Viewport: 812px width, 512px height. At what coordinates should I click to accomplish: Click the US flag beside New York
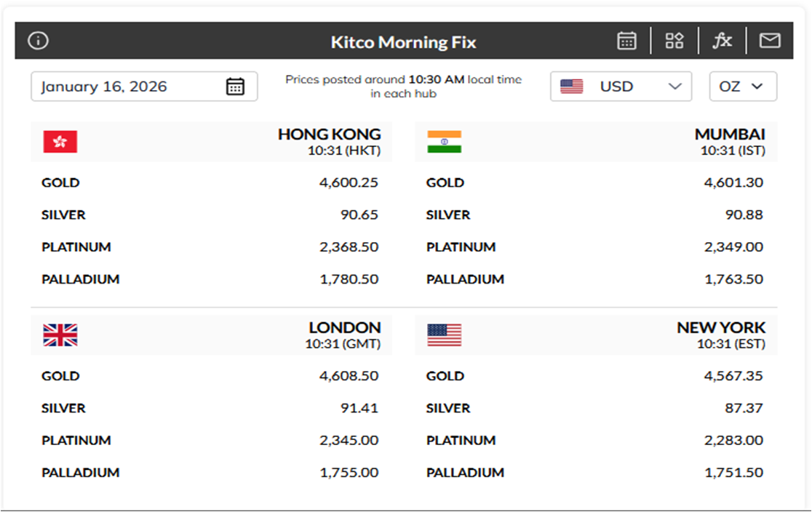click(445, 335)
